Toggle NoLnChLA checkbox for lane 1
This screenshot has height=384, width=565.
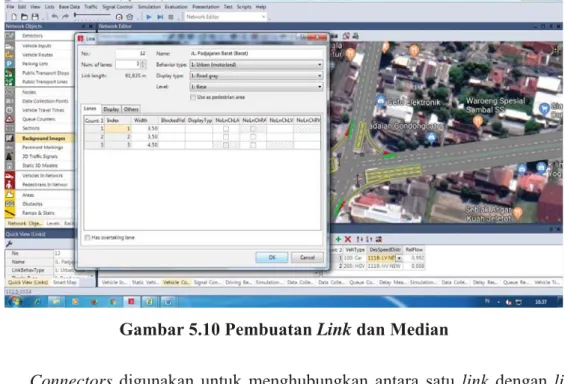226,129
